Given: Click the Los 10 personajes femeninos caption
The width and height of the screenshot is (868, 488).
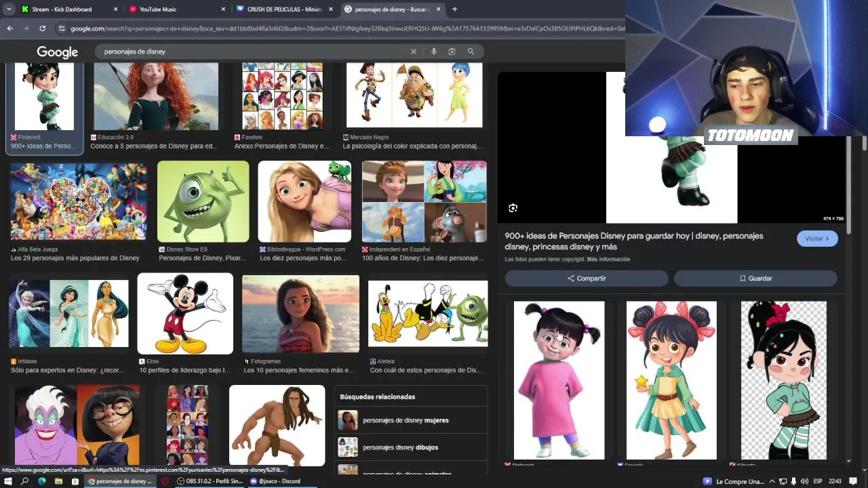Looking at the screenshot, I should click(299, 371).
